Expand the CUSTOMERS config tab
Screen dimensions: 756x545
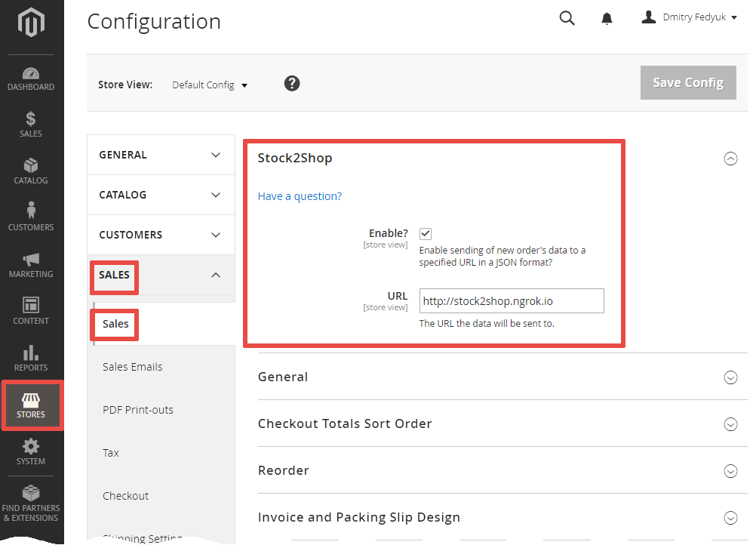point(161,235)
